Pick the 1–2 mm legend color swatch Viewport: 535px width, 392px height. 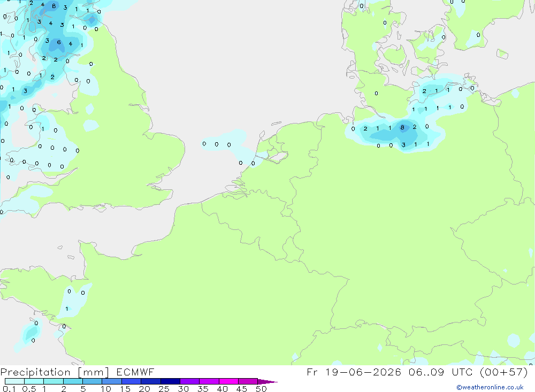53,381
